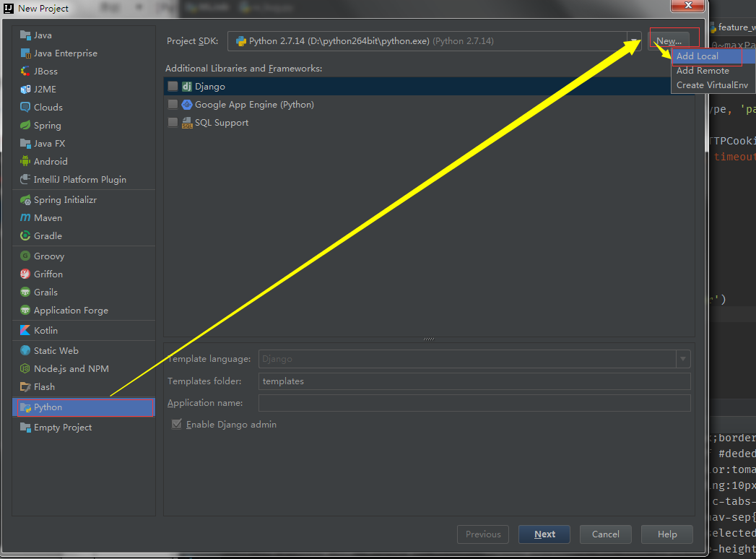Close the New Project dialog
The image size is (756, 559).
(688, 5)
